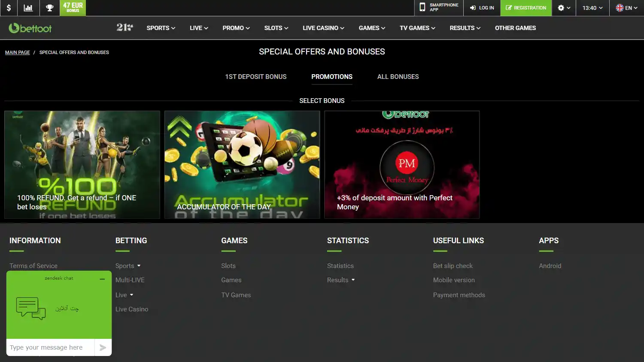Expand Sports arrow in Betting footer
The height and width of the screenshot is (362, 644).
139,266
